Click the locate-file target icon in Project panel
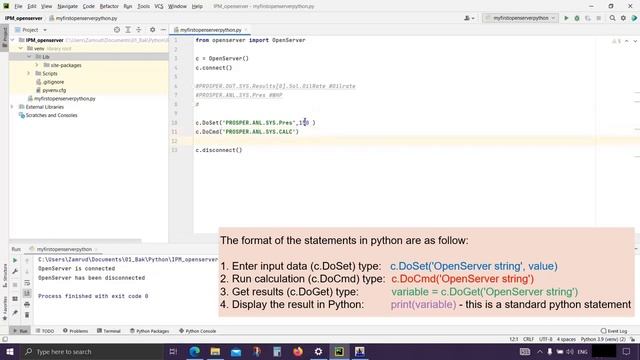 click(x=117, y=30)
